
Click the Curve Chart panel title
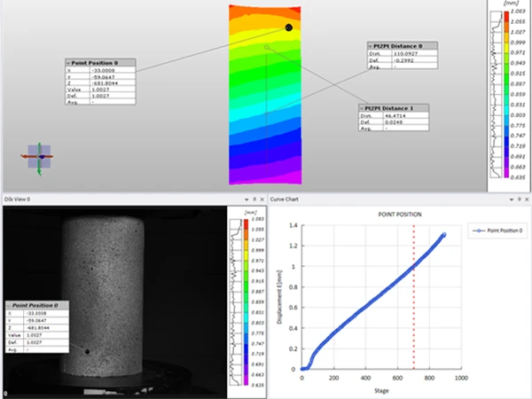pos(285,199)
